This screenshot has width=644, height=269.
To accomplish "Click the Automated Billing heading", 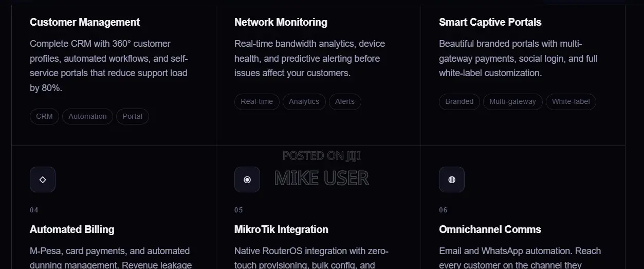I will click(x=72, y=229).
